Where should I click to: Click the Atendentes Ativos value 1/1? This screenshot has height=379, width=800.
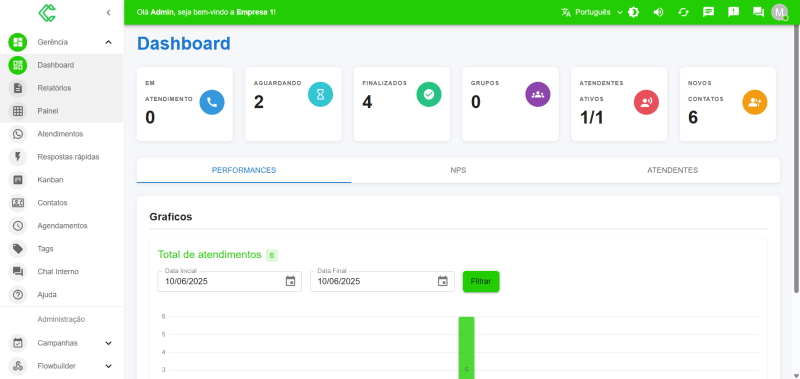(x=592, y=117)
